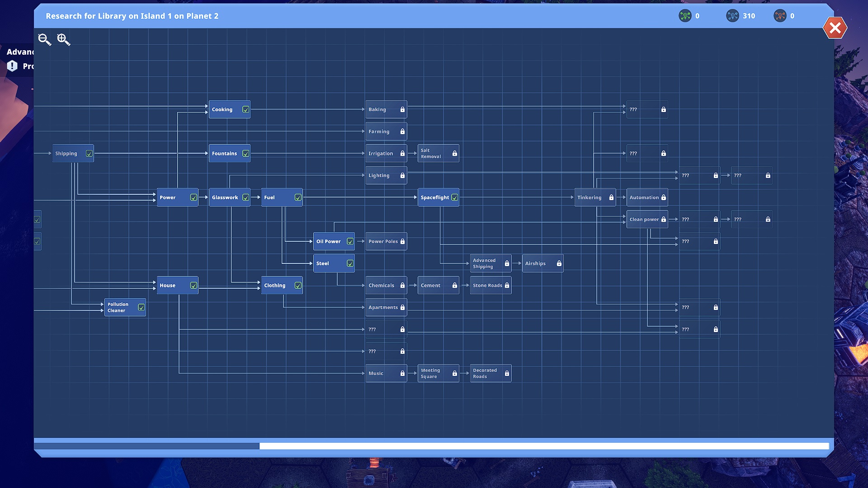This screenshot has height=488, width=868.
Task: Click the Glasswork node label
Action: [225, 197]
